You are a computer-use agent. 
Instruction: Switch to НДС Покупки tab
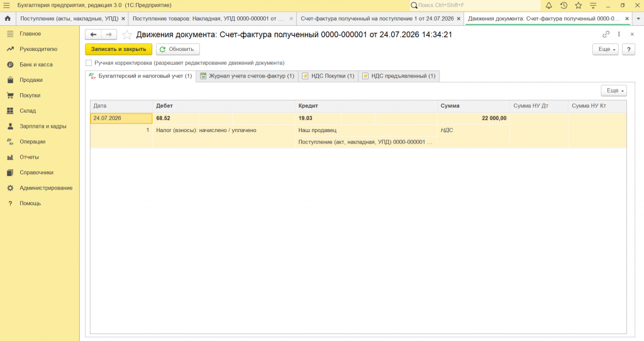[x=328, y=76]
